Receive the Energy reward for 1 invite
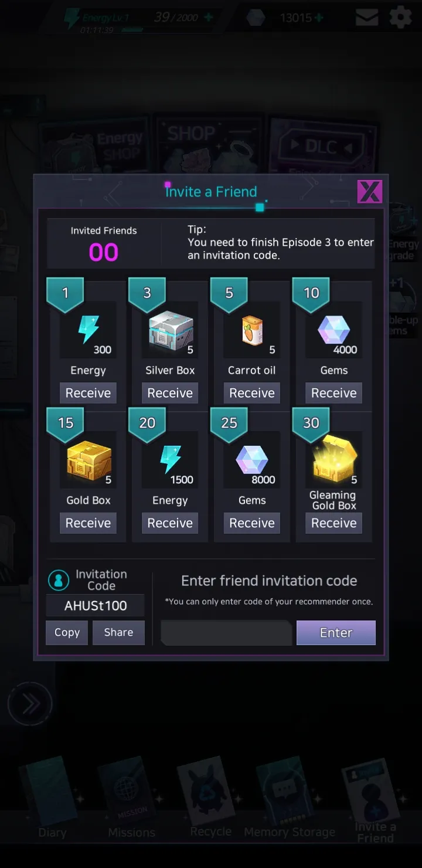Viewport: 422px width, 868px height. pyautogui.click(x=88, y=393)
